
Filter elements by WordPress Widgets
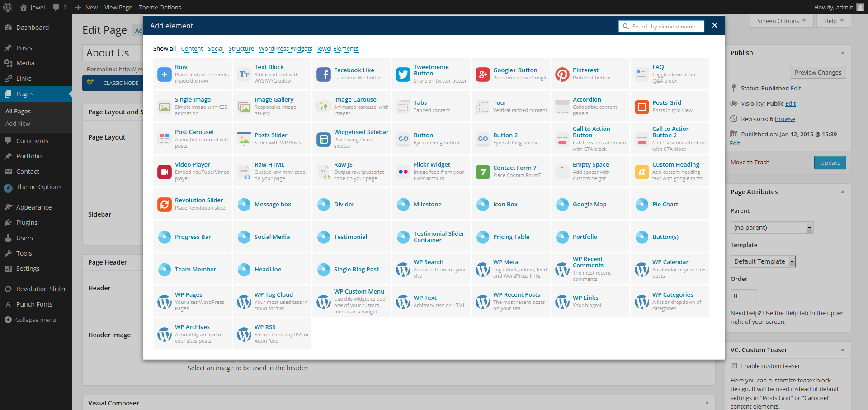coord(286,48)
